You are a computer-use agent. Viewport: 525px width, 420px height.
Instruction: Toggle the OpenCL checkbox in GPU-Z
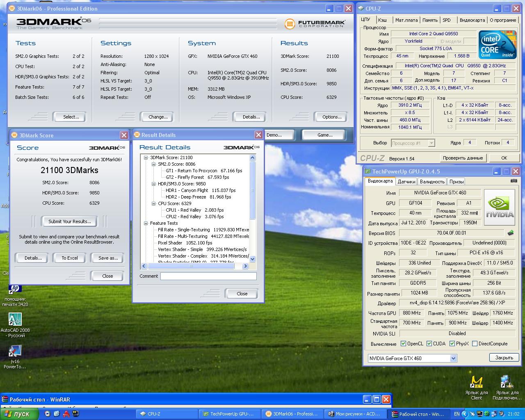(403, 344)
